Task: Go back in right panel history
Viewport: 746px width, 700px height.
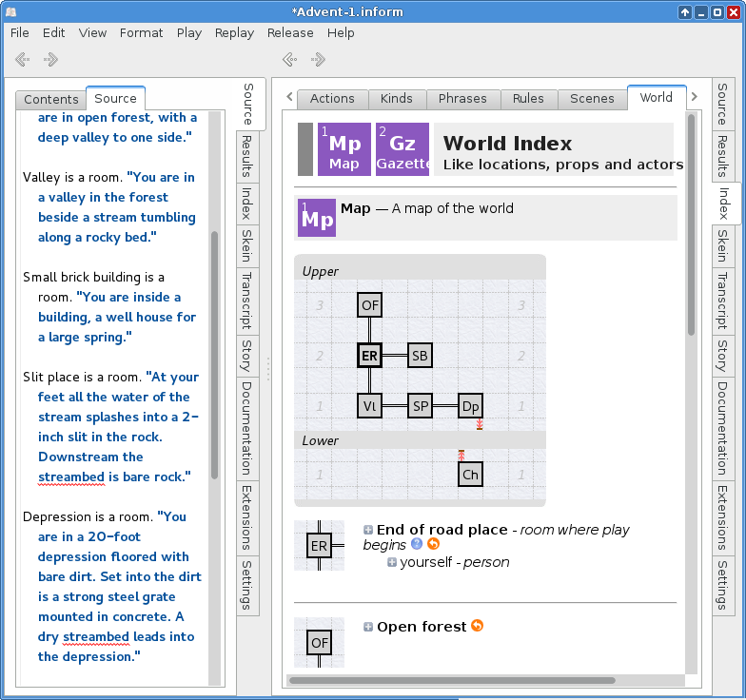Action: pos(289,59)
